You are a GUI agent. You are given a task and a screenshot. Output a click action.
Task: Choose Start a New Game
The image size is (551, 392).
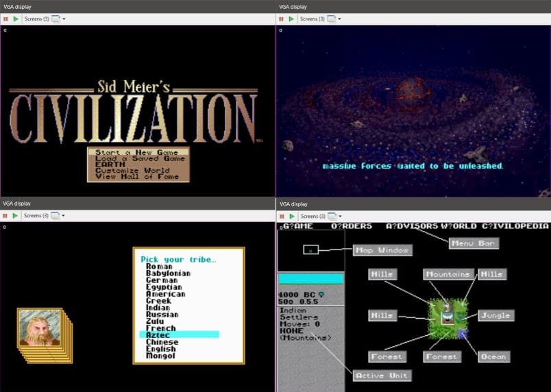pyautogui.click(x=138, y=152)
